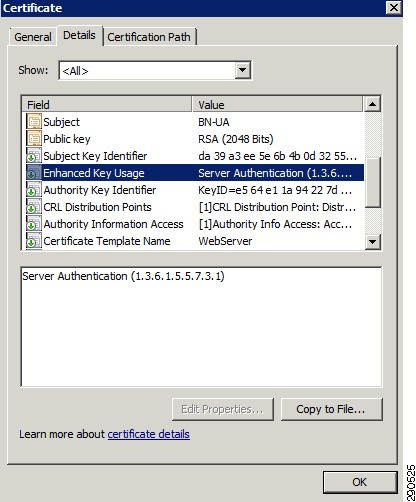The height and width of the screenshot is (502, 416).
Task: Click the field list scroll down arrow
Action: click(372, 241)
